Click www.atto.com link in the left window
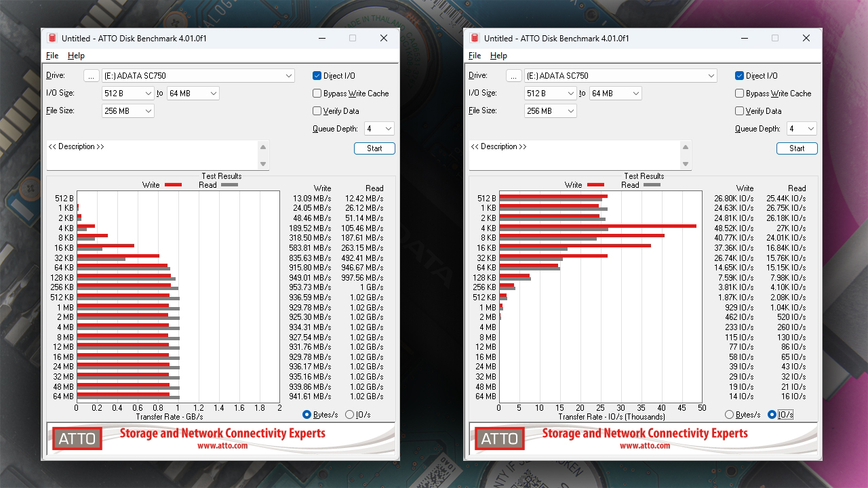868x488 pixels. click(x=222, y=446)
